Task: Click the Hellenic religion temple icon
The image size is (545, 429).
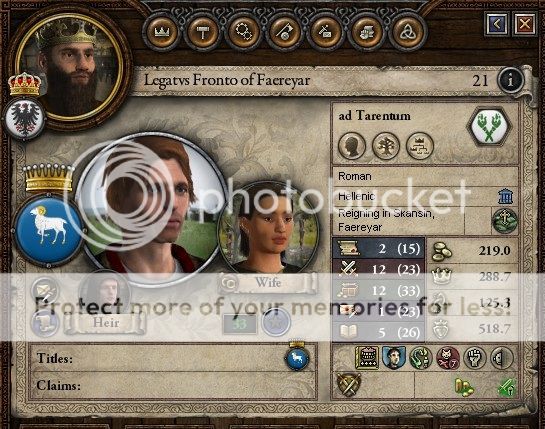Action: (505, 196)
